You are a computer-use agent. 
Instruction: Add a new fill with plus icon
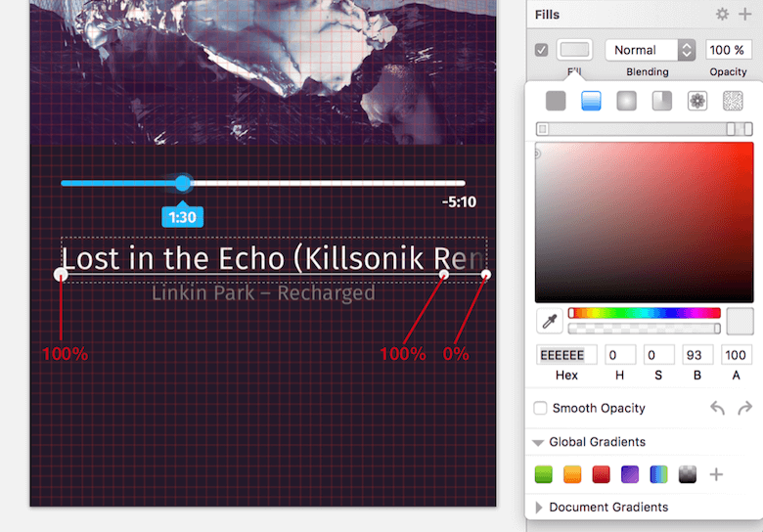point(744,14)
